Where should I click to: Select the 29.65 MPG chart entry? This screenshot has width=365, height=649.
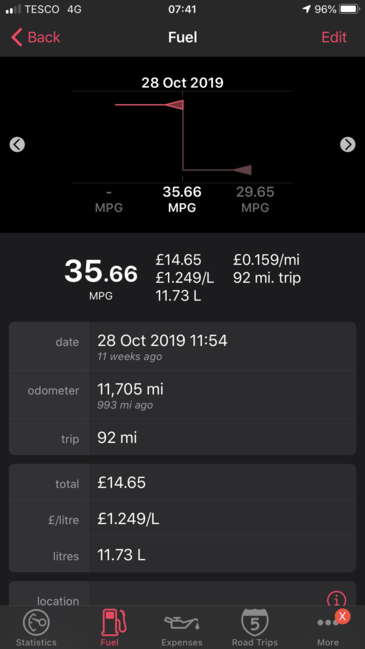pyautogui.click(x=255, y=199)
